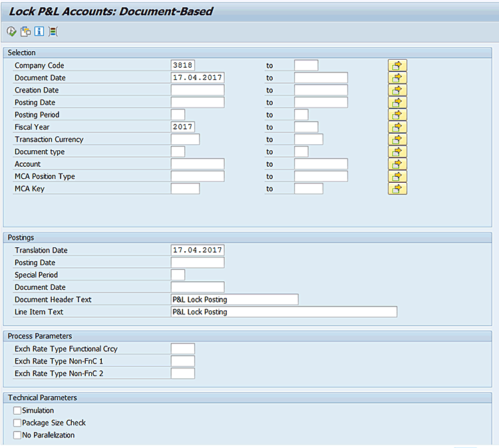Click the Get Variant icon in toolbar
This screenshot has height=448, width=499.
click(26, 31)
